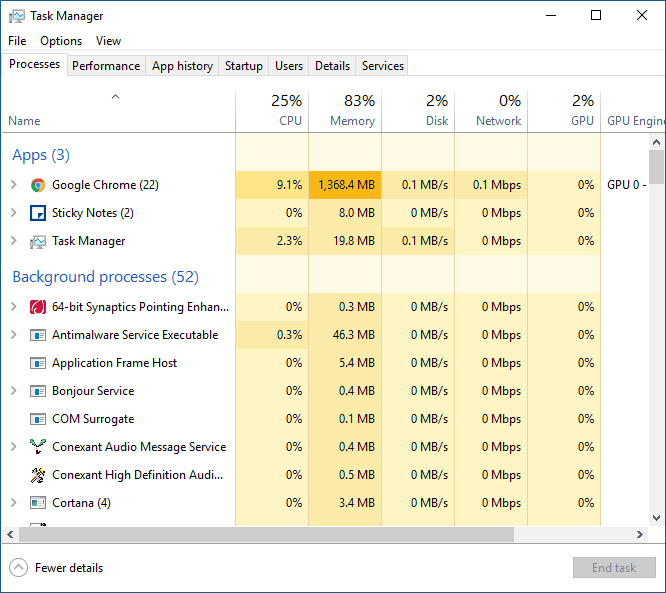
Task: Click Chrome's 1,368.4 MB memory cell
Action: click(345, 185)
